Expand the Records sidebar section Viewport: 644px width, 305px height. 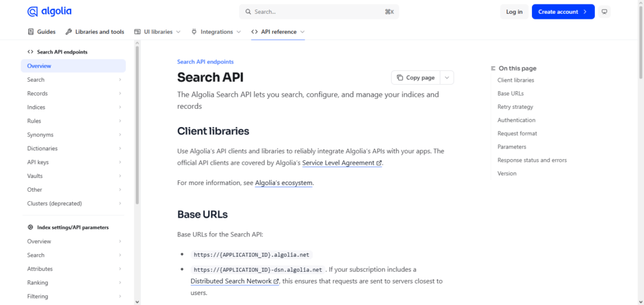point(120,94)
